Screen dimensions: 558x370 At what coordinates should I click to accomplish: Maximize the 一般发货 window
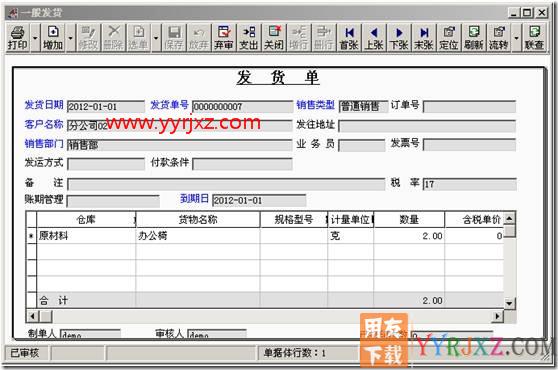click(527, 13)
